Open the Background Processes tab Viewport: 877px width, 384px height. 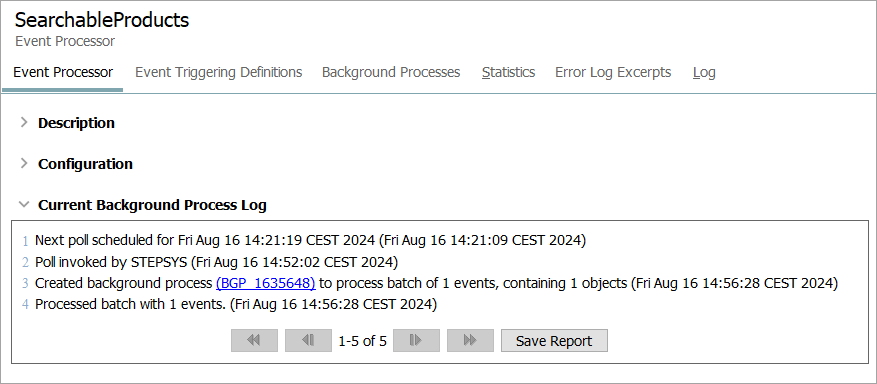[x=391, y=72]
